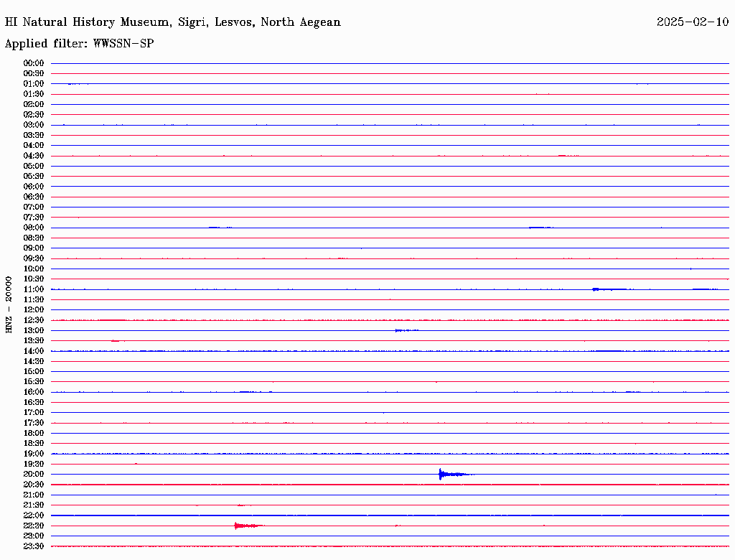Click the '10:30' time label
Screen dimensions: 735x560
(34, 279)
